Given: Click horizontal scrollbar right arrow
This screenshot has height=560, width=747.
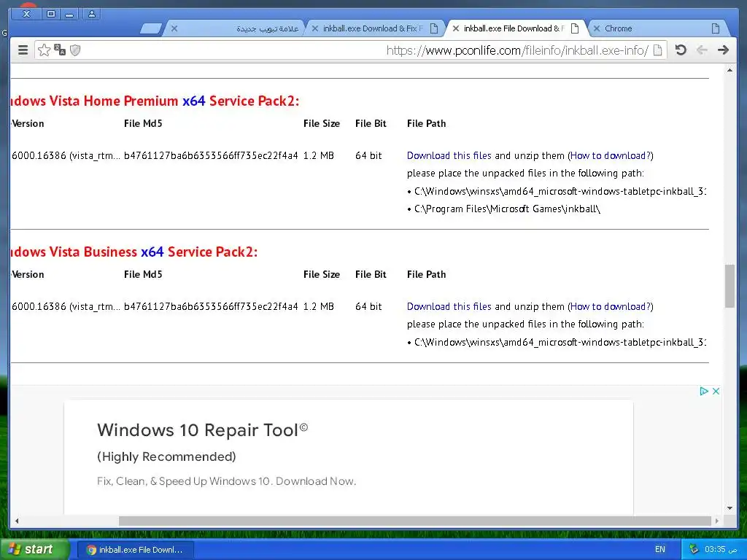Looking at the screenshot, I should 717,521.
